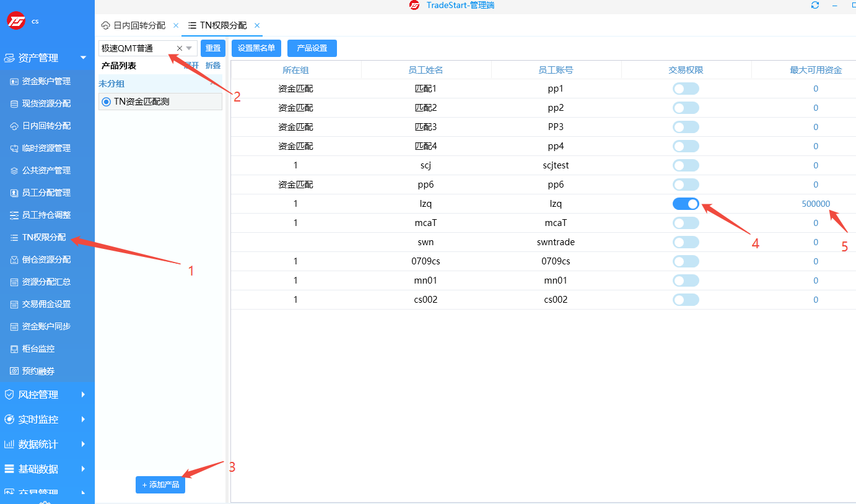
Task: Open 公共资产管理 sidebar item
Action: click(46, 170)
